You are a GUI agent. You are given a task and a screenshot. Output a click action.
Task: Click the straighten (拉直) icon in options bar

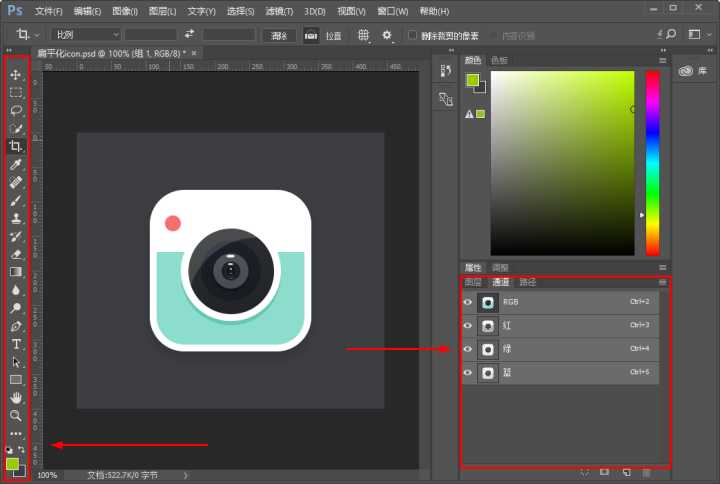pyautogui.click(x=311, y=35)
